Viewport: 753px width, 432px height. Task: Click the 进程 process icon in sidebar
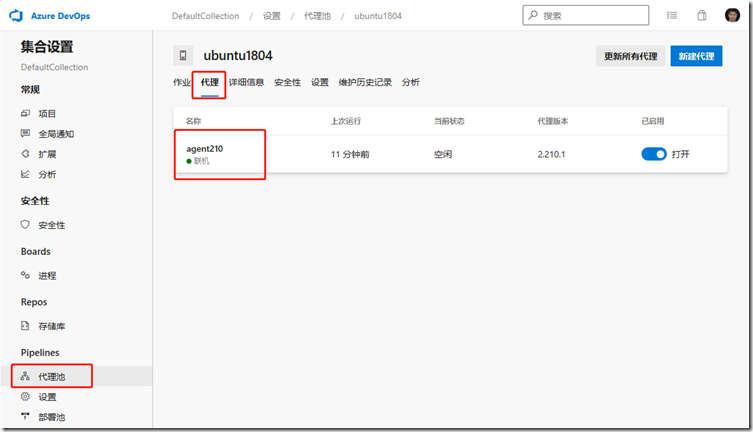point(25,275)
